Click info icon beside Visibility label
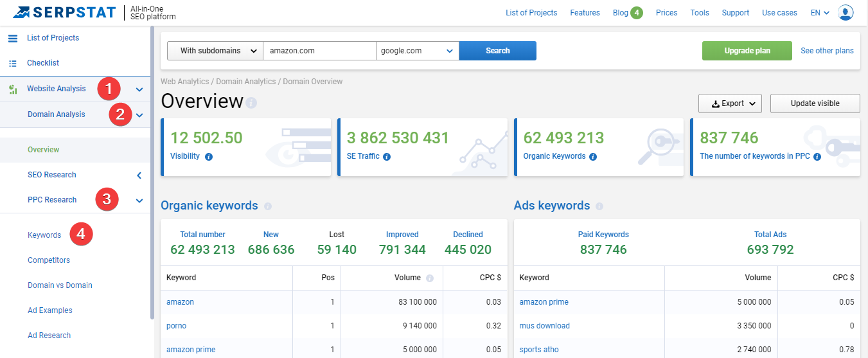Screen dimensions: 868x358 pos(209,156)
